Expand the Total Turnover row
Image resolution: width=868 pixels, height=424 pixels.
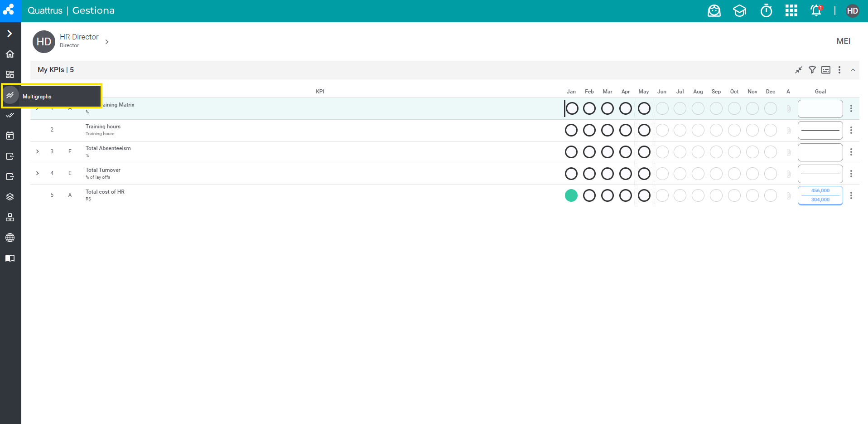pyautogui.click(x=38, y=173)
